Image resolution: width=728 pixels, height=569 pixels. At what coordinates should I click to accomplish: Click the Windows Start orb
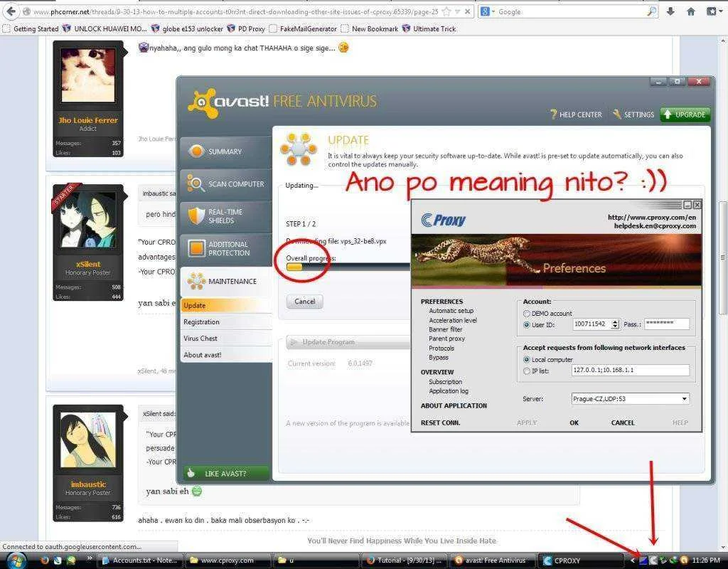point(17,560)
